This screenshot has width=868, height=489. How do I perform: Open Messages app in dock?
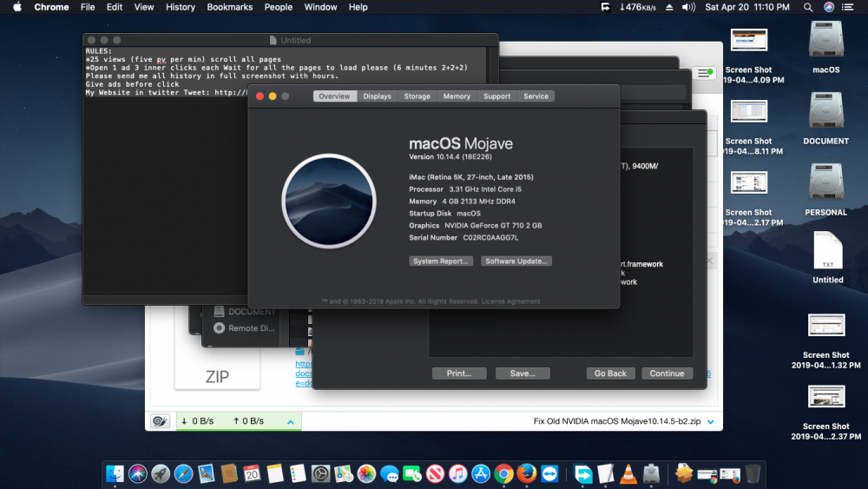point(389,474)
